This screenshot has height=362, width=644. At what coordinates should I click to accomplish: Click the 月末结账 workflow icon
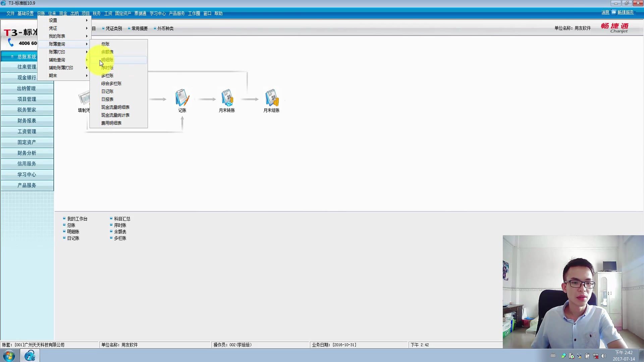271,98
